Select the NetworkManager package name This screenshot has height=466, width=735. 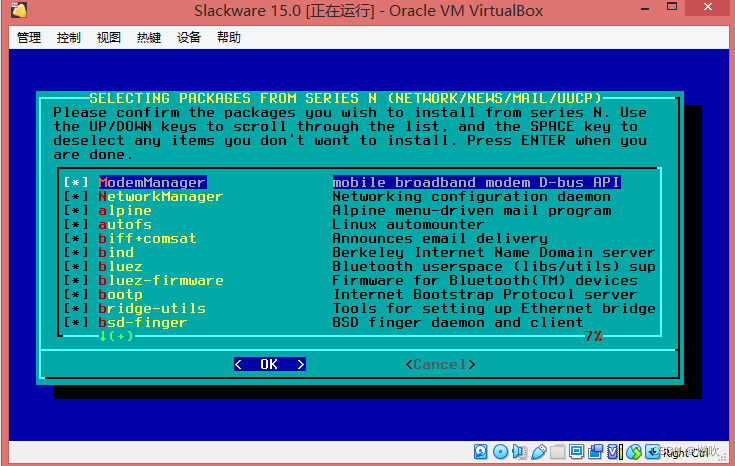point(161,196)
